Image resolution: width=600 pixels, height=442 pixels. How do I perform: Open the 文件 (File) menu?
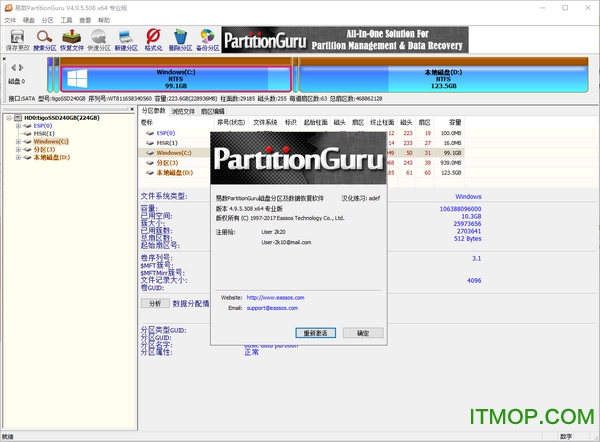[x=10, y=20]
